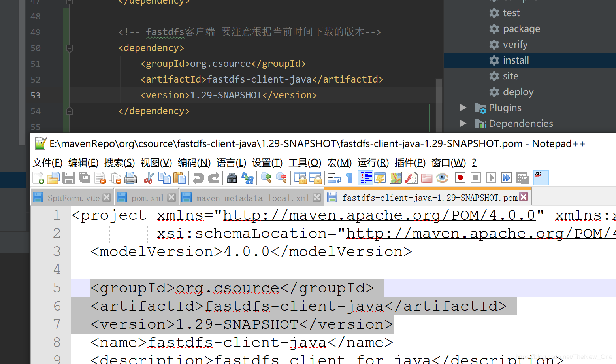Open the 编码(N) menu
616x364 pixels.
pos(194,163)
